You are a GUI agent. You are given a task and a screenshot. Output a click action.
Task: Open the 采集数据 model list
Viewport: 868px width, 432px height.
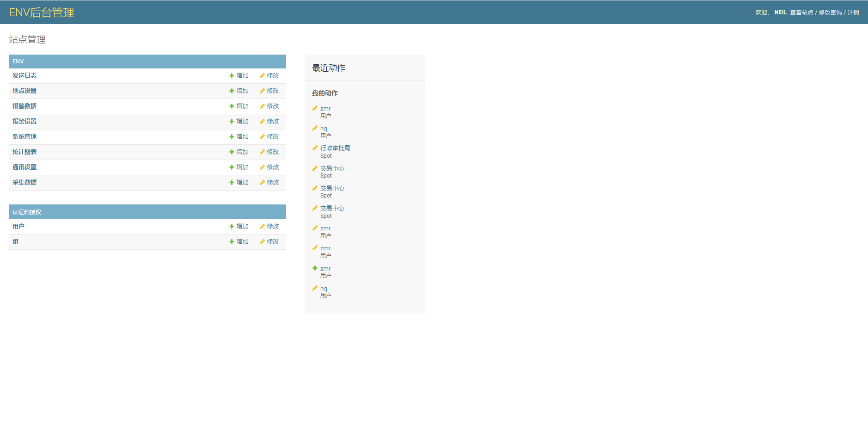pyautogui.click(x=24, y=183)
